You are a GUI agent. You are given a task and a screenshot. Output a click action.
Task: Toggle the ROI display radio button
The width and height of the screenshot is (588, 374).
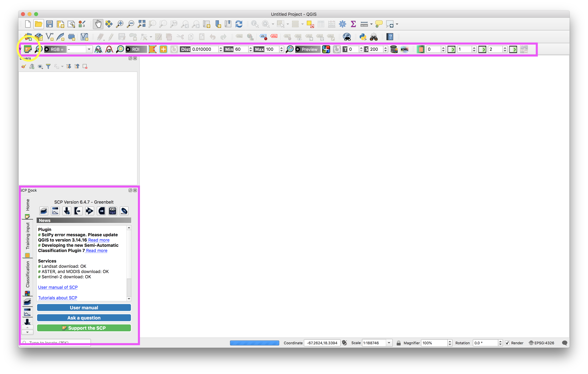[x=128, y=49]
